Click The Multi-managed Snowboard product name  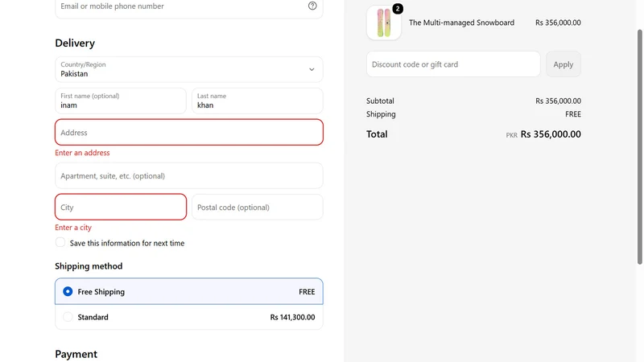click(461, 23)
